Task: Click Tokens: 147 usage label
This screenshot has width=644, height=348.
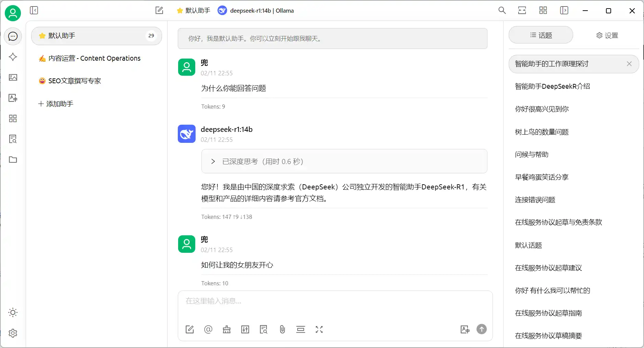Action: [226, 217]
